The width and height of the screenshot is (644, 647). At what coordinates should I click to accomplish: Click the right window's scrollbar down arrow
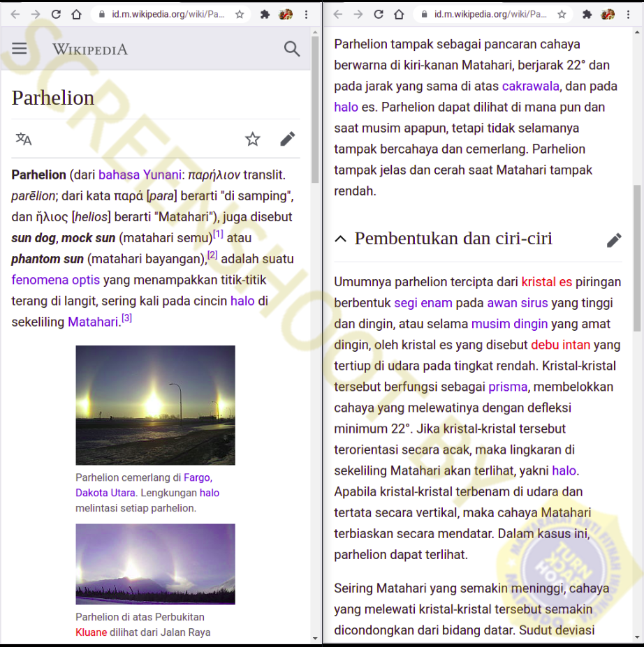(x=638, y=639)
